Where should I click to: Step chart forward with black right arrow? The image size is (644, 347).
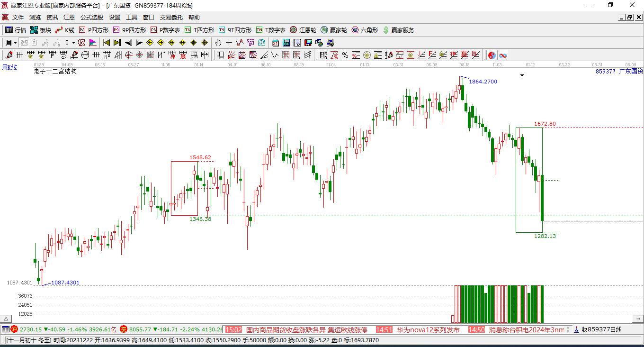click(139, 43)
